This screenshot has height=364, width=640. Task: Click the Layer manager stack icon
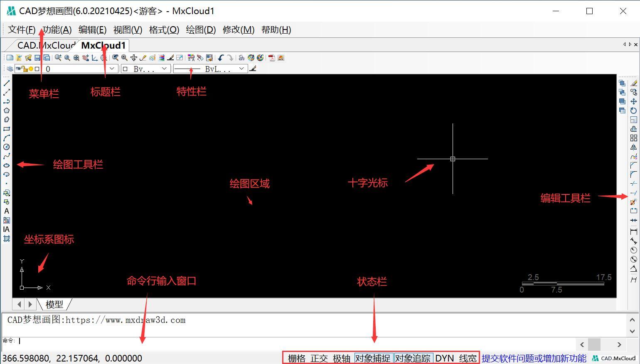click(10, 69)
